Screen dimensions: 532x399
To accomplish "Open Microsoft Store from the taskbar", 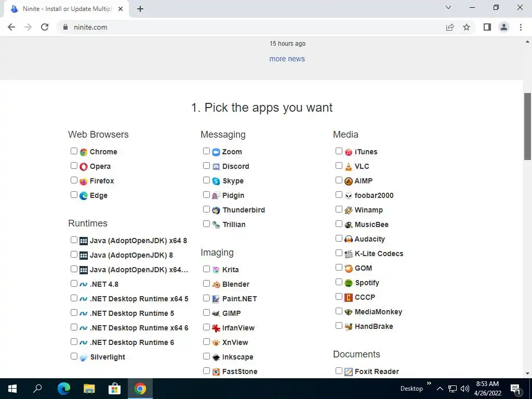I will pos(115,389).
